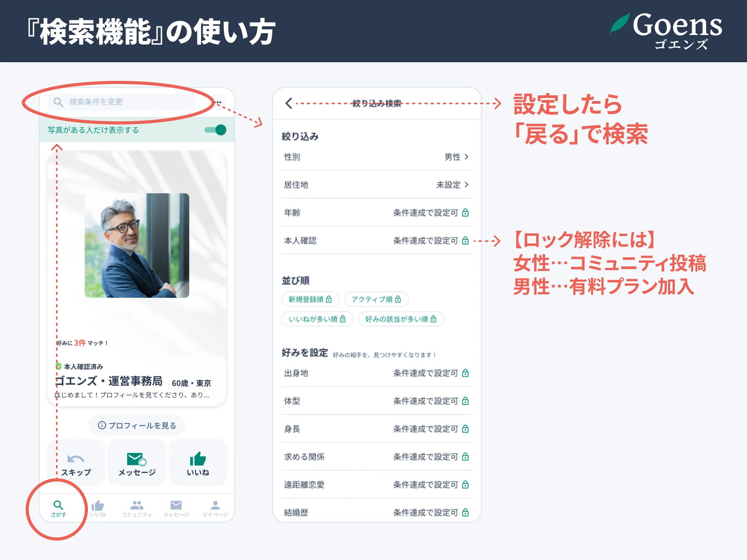Open the 本人確認 filter row
This screenshot has height=560, width=747.
tap(376, 240)
